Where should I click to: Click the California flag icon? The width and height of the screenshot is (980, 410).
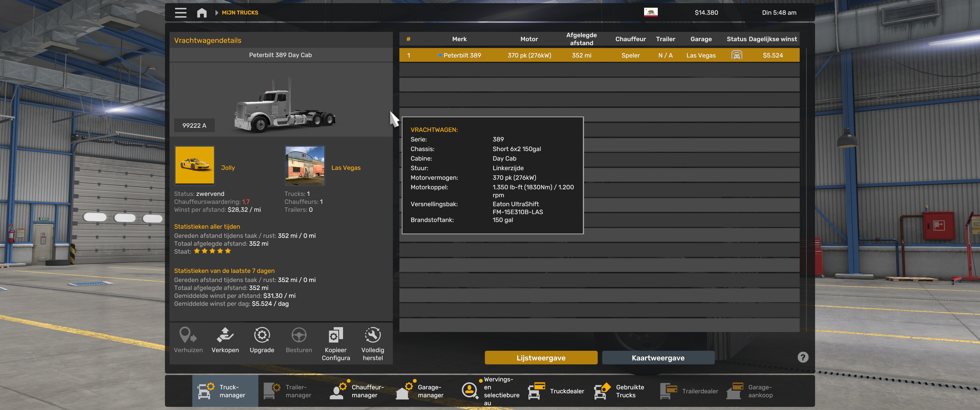651,12
